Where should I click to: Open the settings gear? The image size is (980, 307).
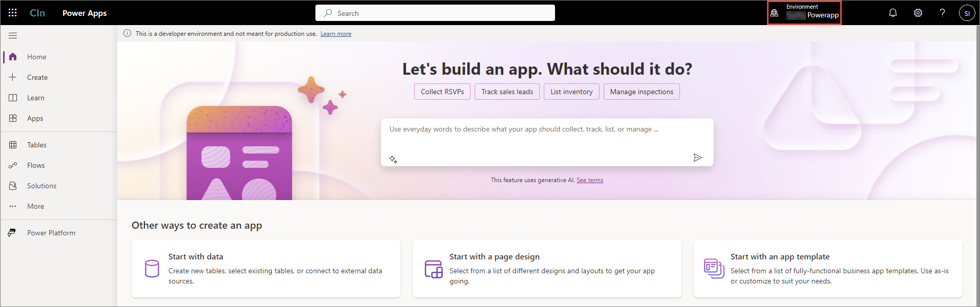point(918,13)
